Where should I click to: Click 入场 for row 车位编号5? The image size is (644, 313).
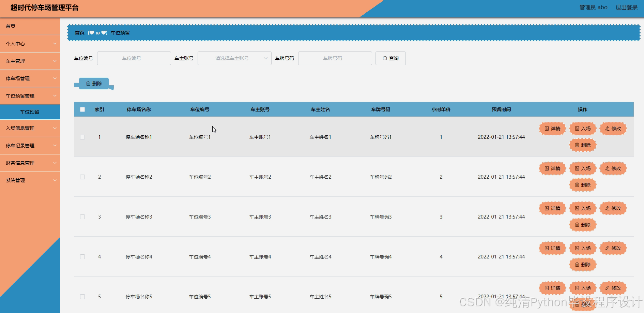pyautogui.click(x=583, y=288)
